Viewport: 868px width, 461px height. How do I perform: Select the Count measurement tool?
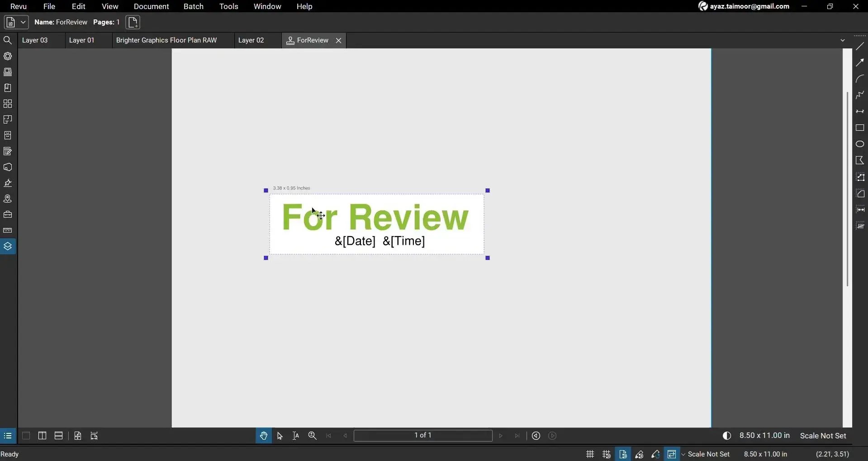(860, 226)
